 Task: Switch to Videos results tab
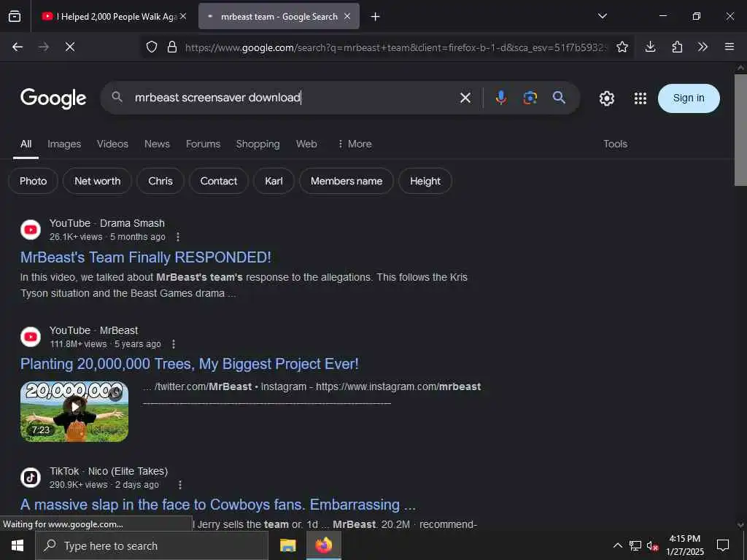tap(112, 144)
